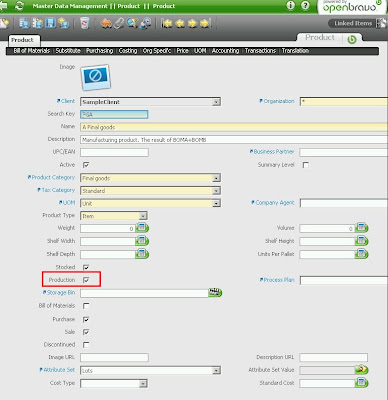Click the New record toolbar icon
This screenshot has width=388, height=400.
(x=4, y=23)
